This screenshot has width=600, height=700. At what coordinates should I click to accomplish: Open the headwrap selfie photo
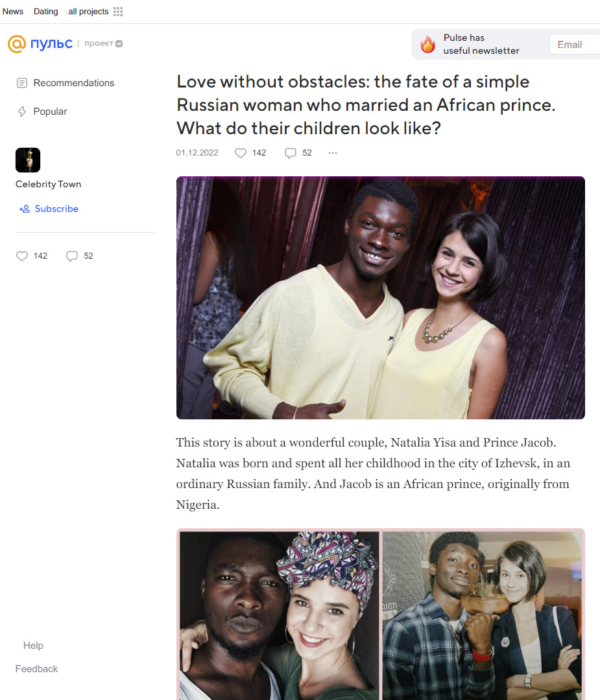coord(279,616)
